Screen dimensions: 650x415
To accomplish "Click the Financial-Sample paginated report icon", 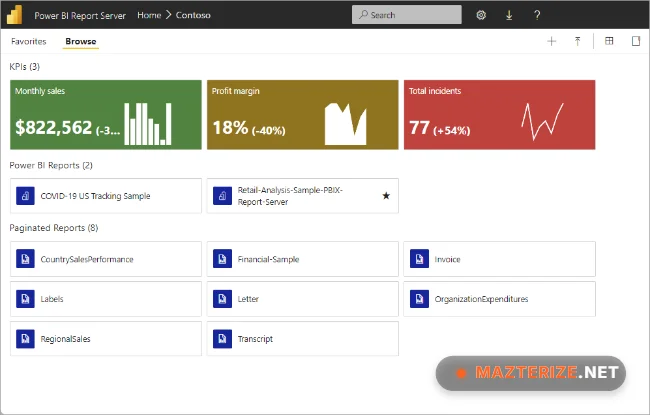I will pos(222,259).
